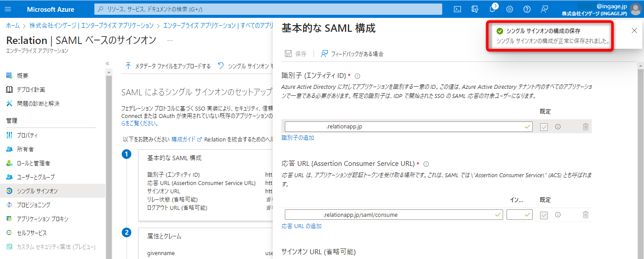
Task: Open the top bar feedback icon
Action: (x=544, y=9)
